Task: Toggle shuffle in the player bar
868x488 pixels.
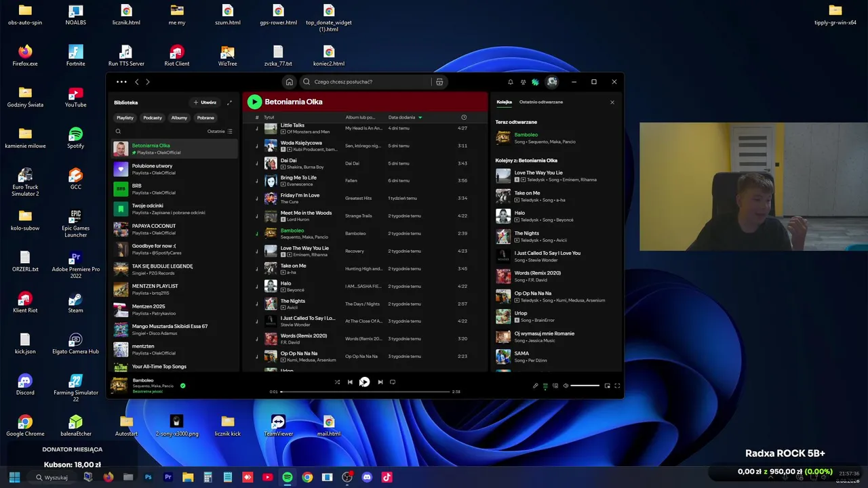Action: click(337, 382)
